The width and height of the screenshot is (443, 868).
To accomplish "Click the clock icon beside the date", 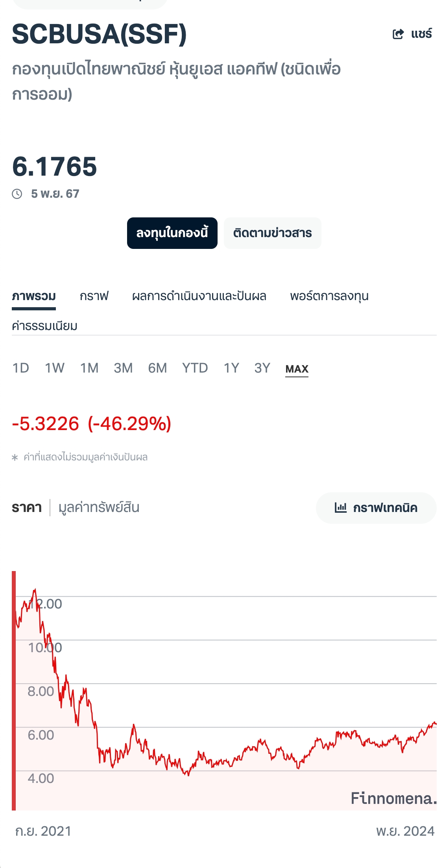I will pos(17,194).
